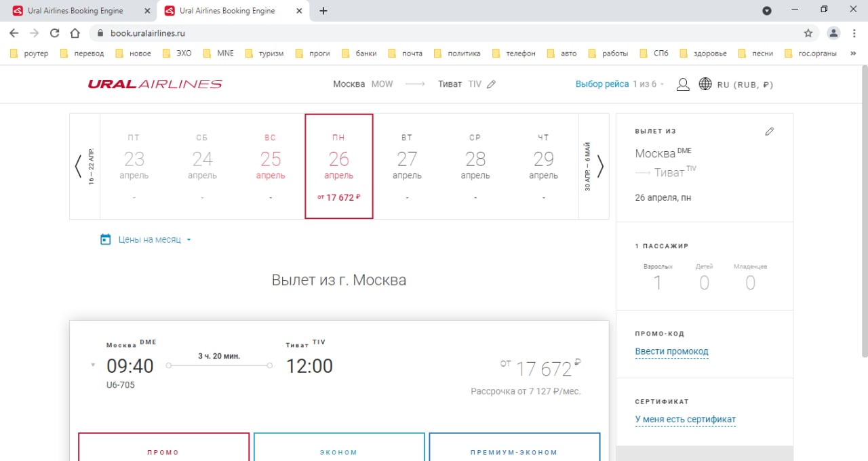Click У меня есть сертификат link
Viewport: 868px width, 461px height.
tap(685, 419)
